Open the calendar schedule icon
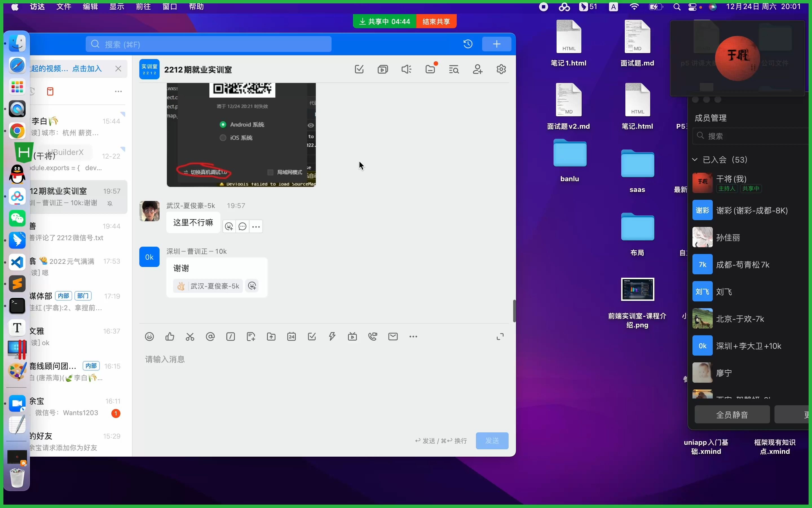Viewport: 812px width, 508px height. pos(292,336)
